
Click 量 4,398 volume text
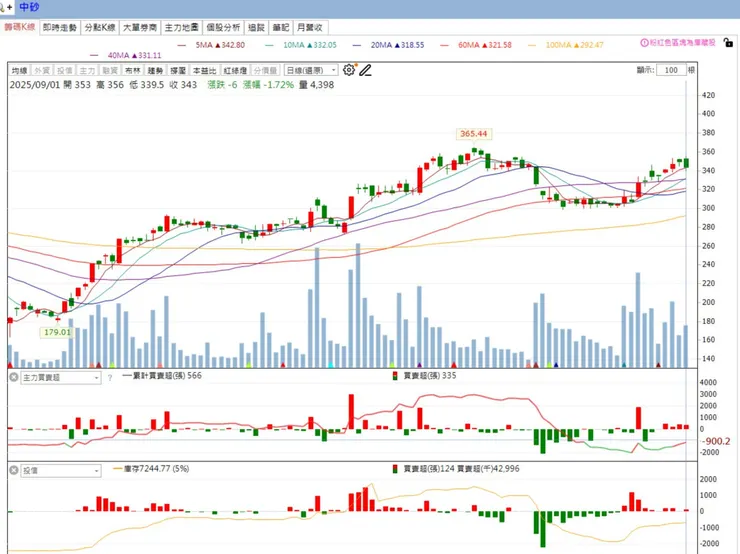[316, 85]
